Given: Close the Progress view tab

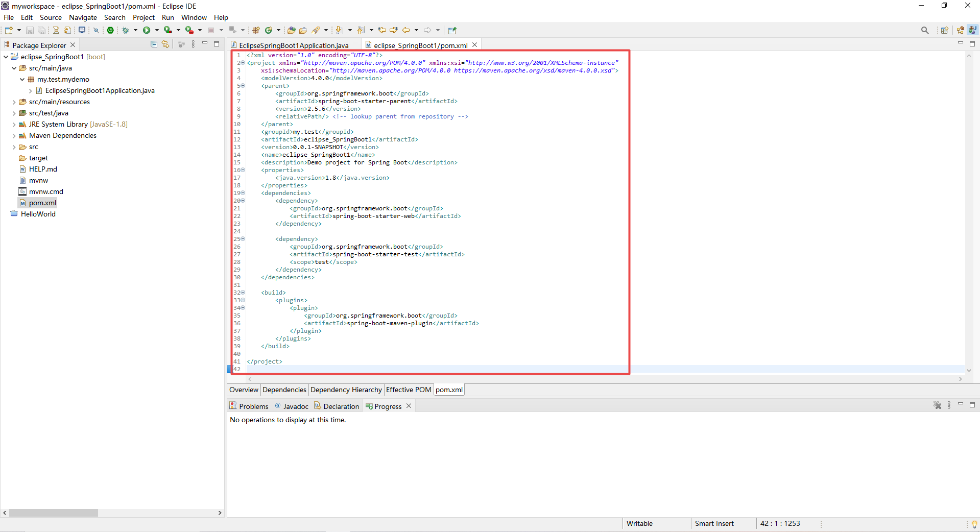Looking at the screenshot, I should tap(409, 406).
